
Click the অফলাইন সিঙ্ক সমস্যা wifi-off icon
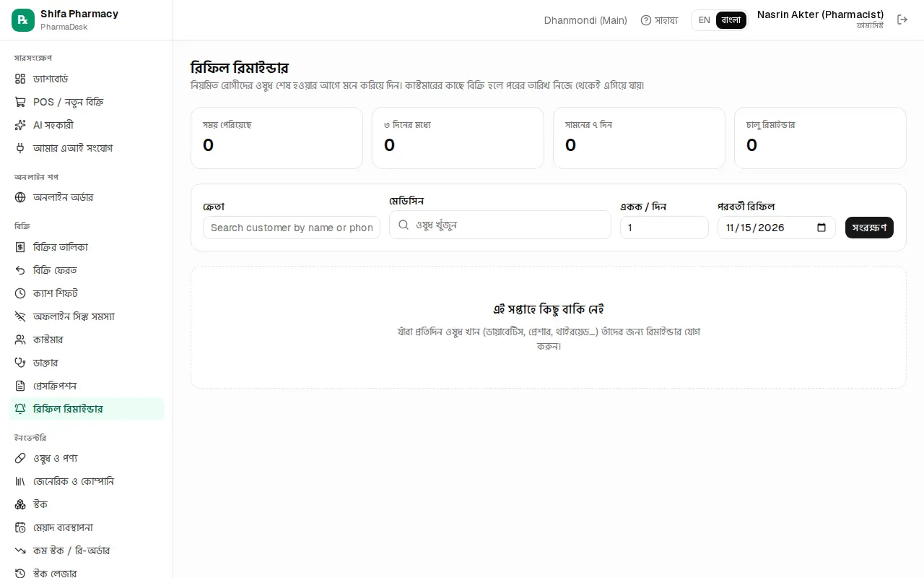(20, 316)
